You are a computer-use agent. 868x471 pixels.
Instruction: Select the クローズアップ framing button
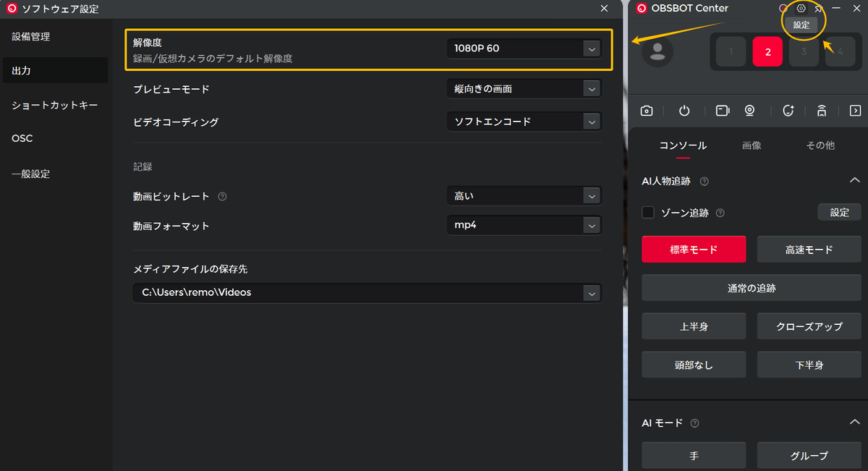click(x=809, y=326)
